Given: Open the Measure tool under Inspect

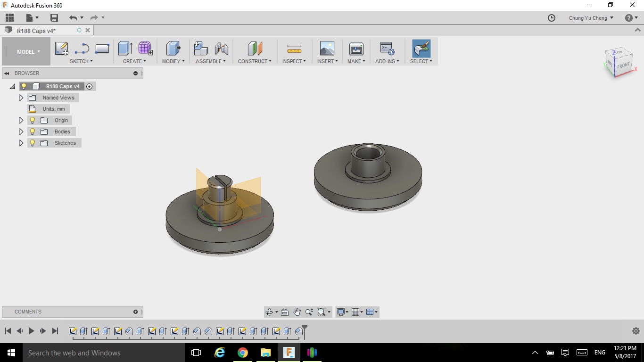Looking at the screenshot, I should pos(294,49).
